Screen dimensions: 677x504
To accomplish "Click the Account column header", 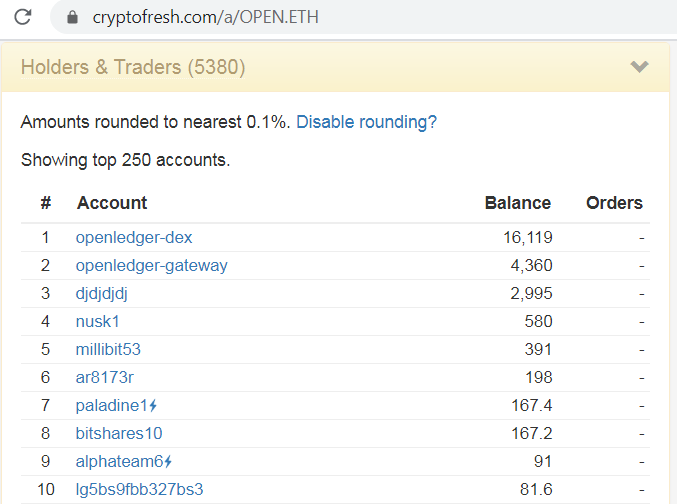I will click(x=112, y=203).
